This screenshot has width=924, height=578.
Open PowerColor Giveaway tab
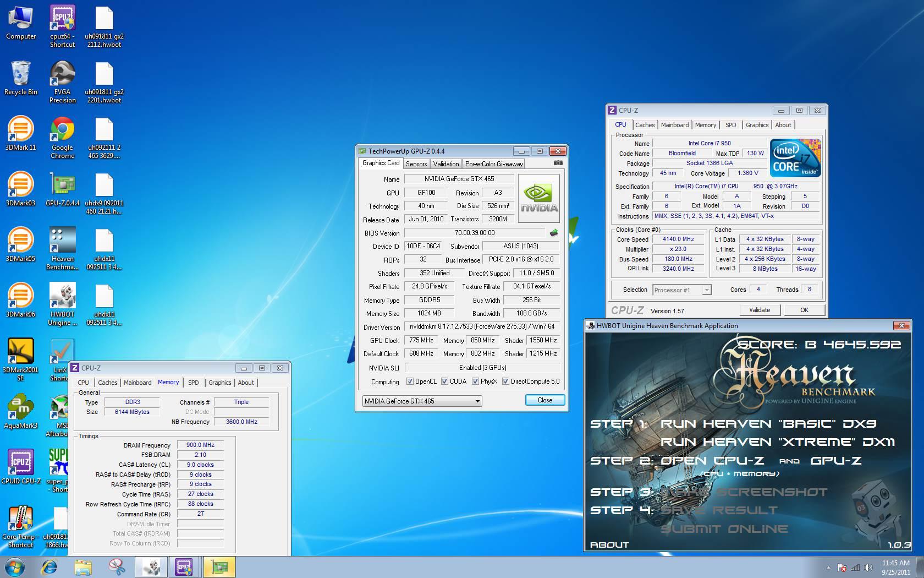click(494, 163)
